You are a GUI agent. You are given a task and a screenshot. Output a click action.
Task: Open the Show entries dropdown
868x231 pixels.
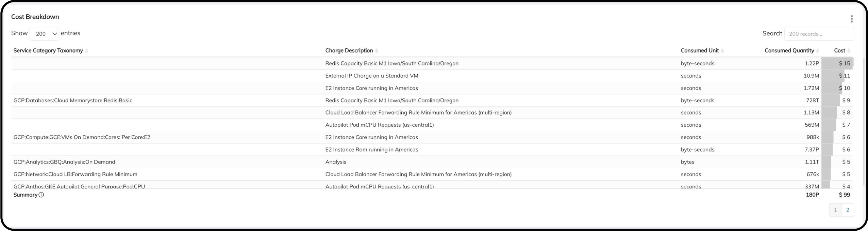pos(45,34)
